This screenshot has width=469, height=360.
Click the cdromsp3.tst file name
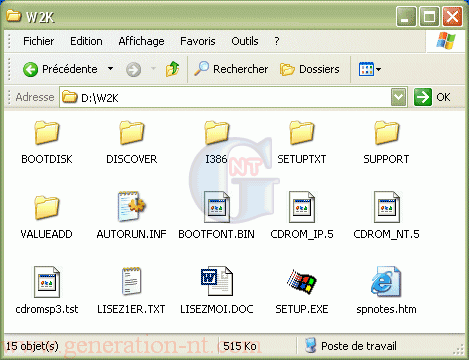click(47, 309)
